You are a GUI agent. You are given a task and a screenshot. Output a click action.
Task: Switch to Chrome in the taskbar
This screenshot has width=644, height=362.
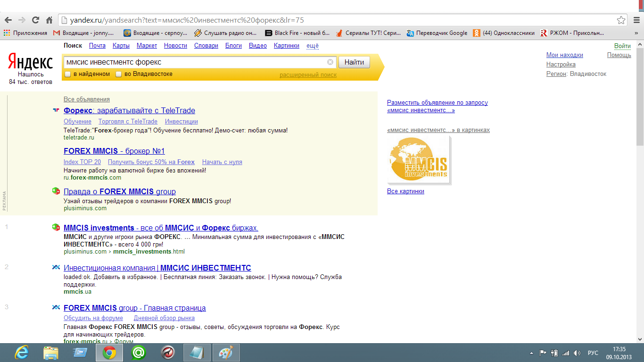(109, 353)
